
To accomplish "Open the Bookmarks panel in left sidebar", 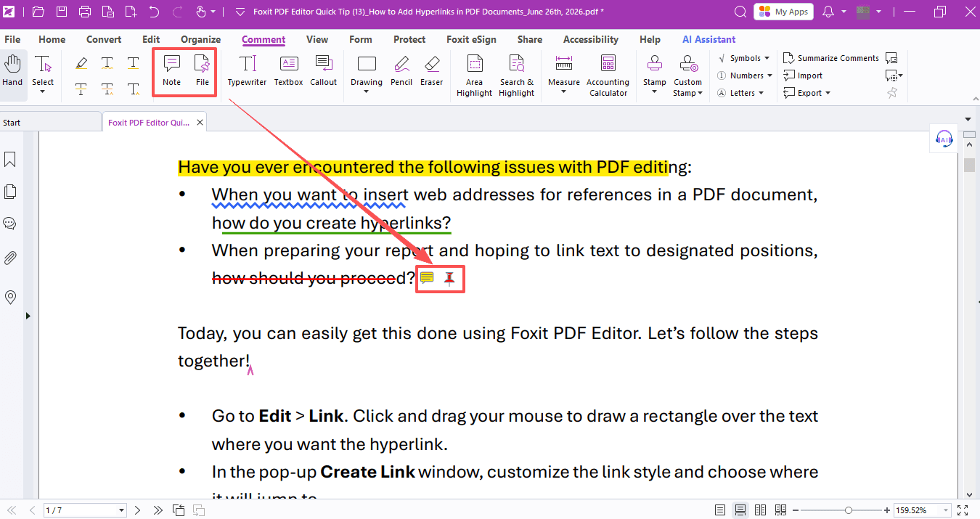I will pos(10,159).
